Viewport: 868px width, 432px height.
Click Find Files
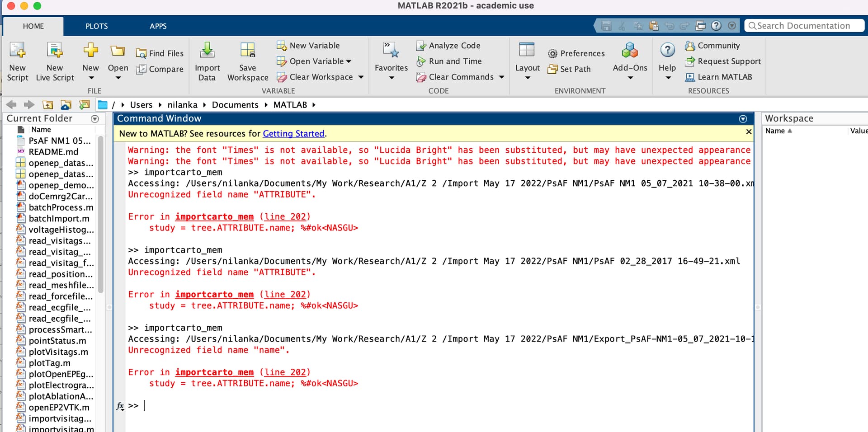160,53
